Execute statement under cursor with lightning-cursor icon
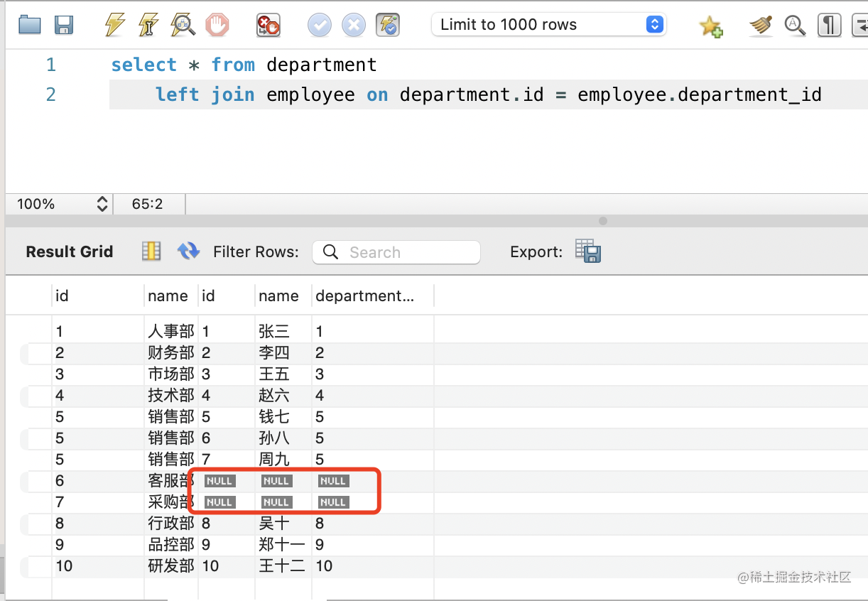 148,25
